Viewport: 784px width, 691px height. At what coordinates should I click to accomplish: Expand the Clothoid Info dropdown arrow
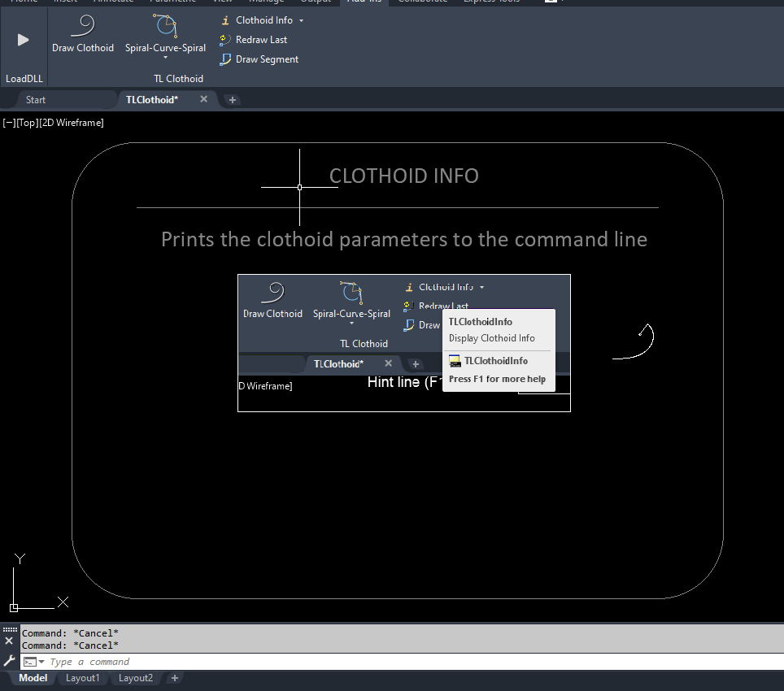tap(302, 20)
